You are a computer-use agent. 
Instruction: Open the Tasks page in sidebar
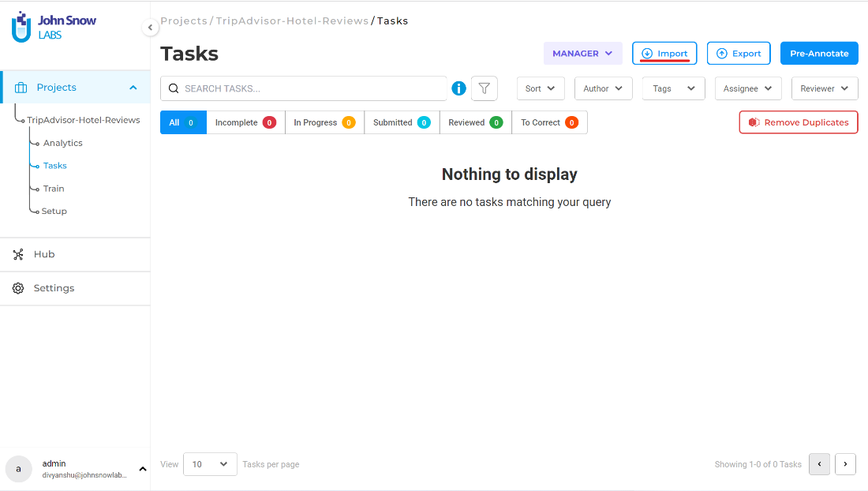(x=54, y=166)
